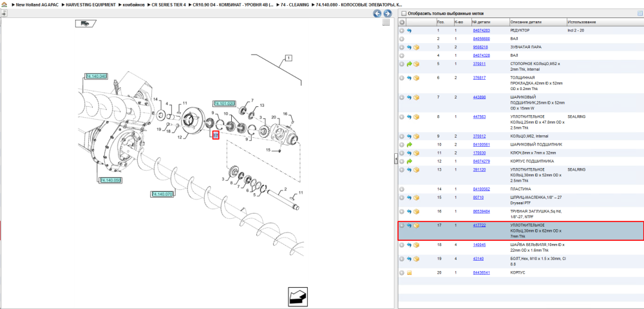Open part number link 9508218
644x309 pixels.
point(480,47)
